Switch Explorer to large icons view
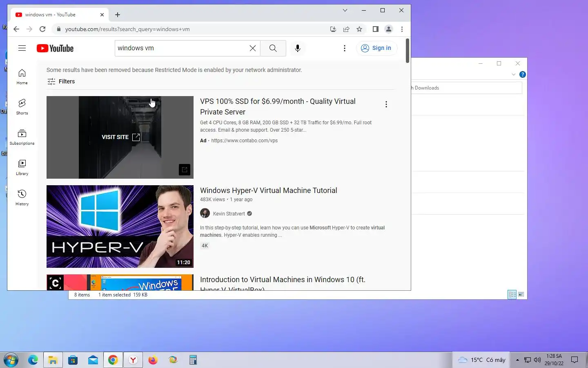 pyautogui.click(x=521, y=294)
